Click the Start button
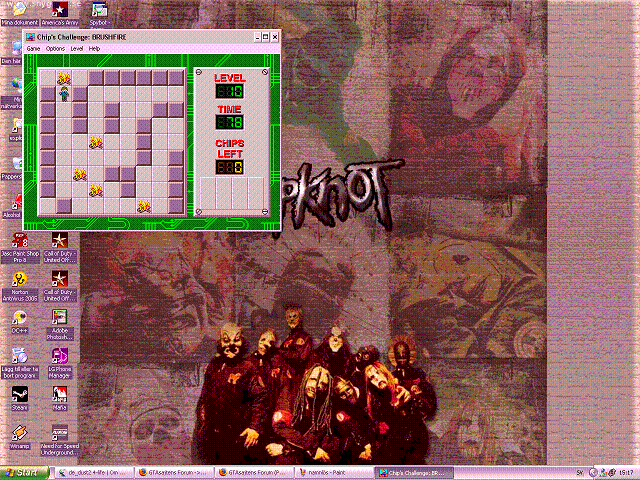640x480 pixels. pyautogui.click(x=22, y=471)
